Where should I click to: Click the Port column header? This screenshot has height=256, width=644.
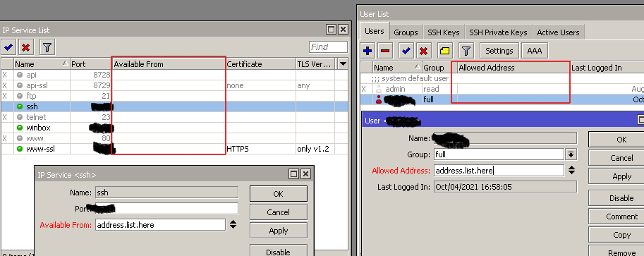pyautogui.click(x=91, y=63)
